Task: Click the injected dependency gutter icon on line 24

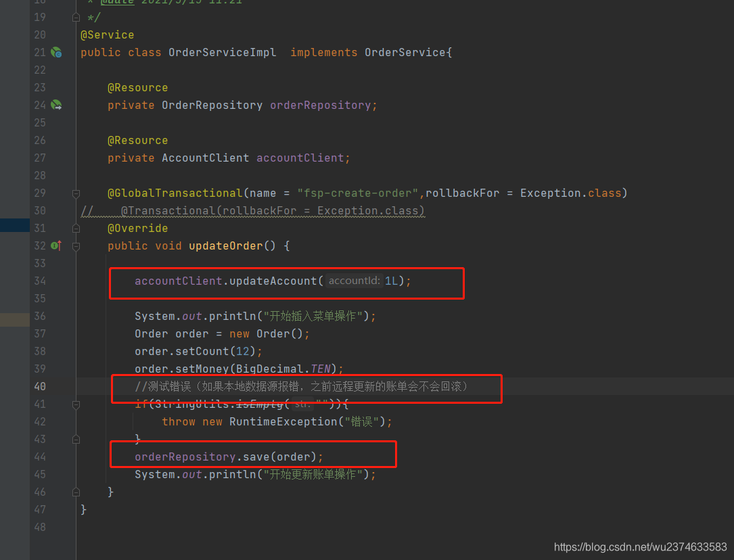Action: pyautogui.click(x=56, y=105)
